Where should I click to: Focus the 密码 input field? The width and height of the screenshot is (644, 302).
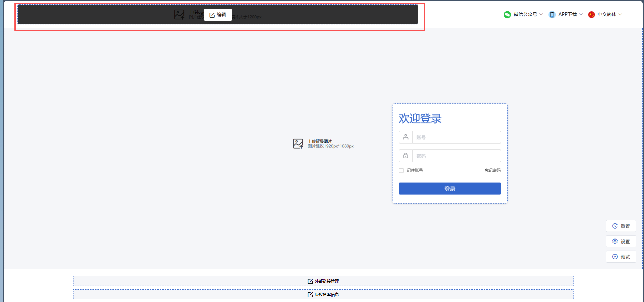coord(456,156)
